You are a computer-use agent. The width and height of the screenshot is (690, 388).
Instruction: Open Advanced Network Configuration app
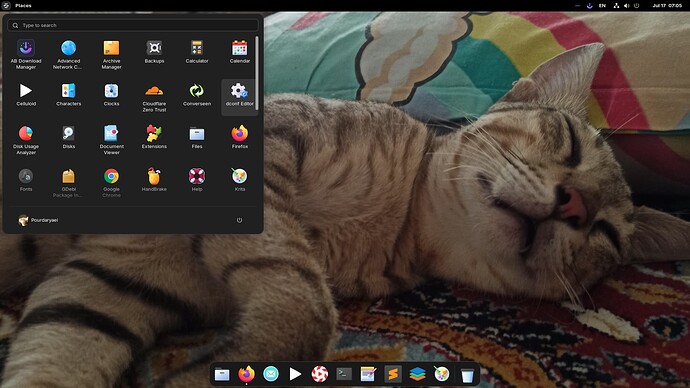pos(69,55)
